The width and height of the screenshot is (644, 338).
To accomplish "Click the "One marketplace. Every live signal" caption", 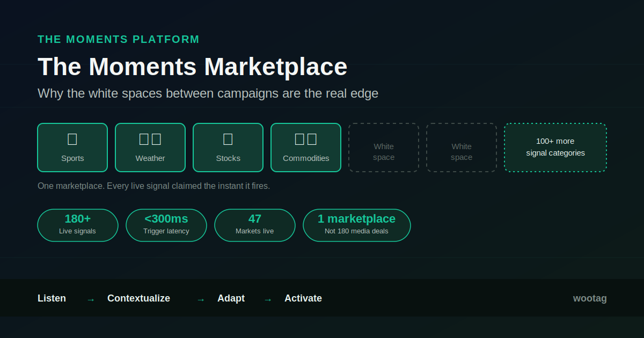I will click(153, 186).
